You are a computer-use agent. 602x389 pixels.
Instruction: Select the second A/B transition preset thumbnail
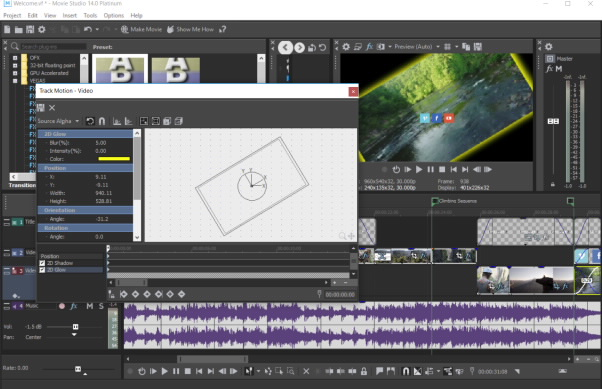click(176, 70)
